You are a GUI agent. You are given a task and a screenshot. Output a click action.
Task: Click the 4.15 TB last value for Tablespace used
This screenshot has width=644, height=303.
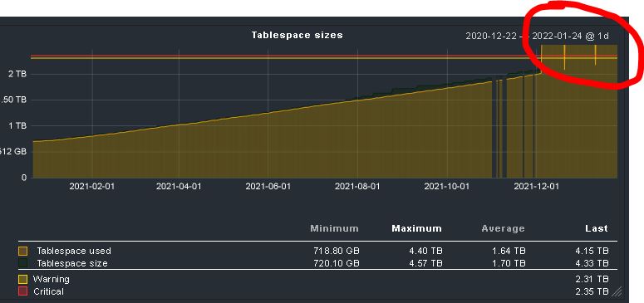(592, 251)
